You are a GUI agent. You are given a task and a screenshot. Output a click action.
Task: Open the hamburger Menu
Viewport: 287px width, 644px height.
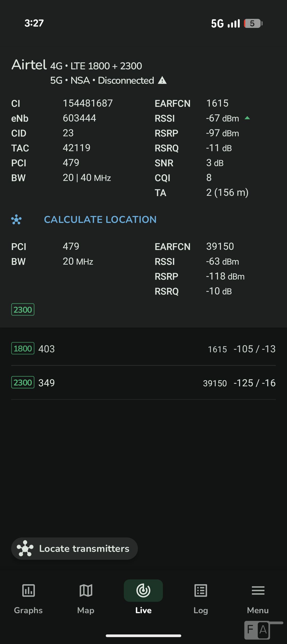258,597
